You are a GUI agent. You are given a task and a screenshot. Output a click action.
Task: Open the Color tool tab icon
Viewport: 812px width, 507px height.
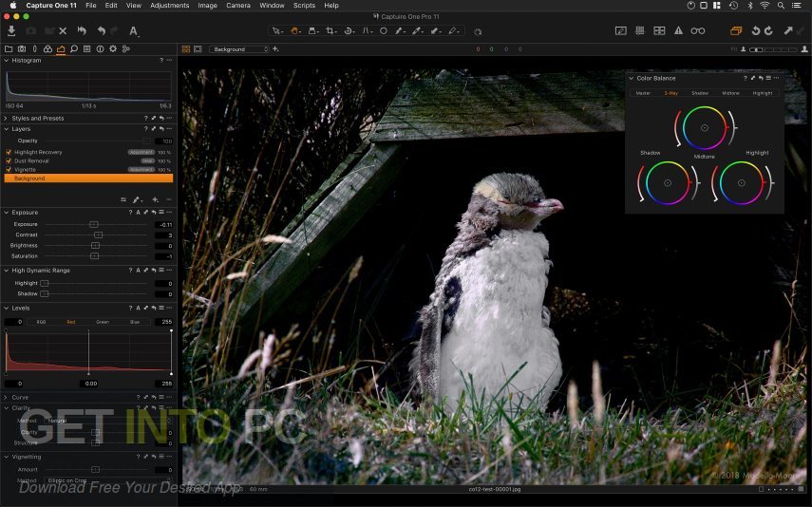click(47, 49)
